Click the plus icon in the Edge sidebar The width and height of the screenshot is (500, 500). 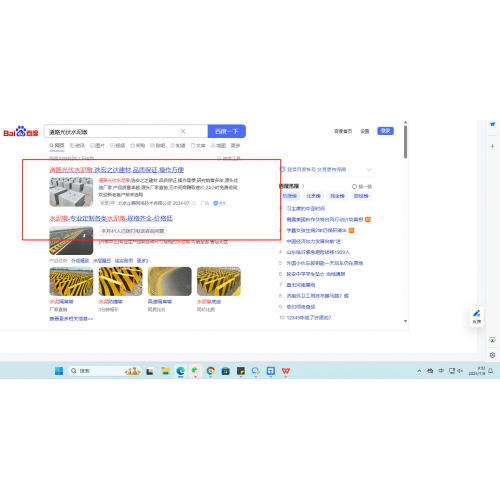492,146
